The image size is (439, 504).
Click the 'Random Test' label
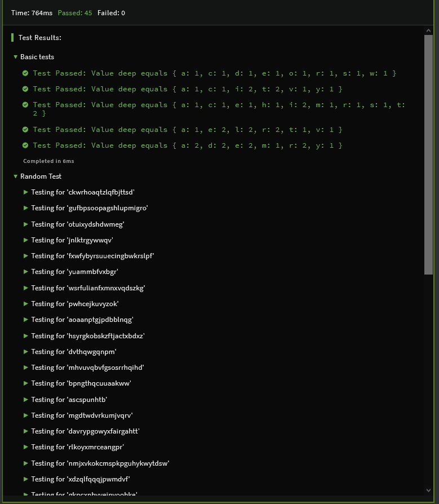(x=41, y=176)
